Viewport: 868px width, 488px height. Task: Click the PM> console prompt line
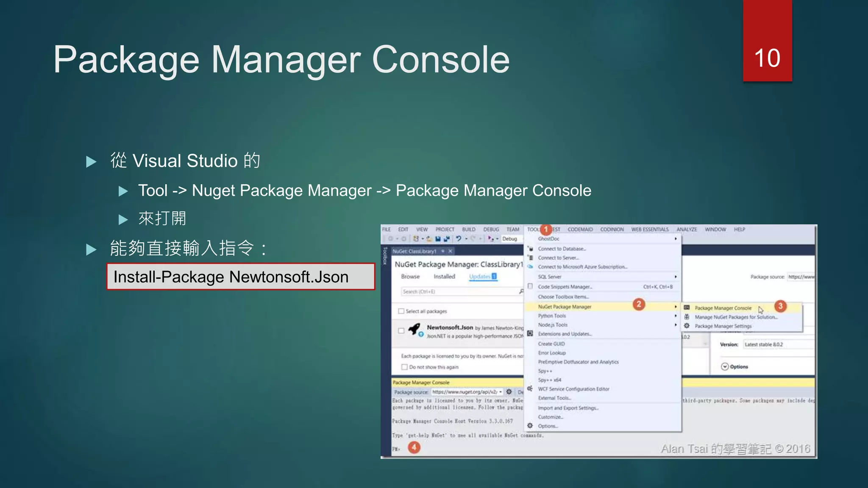tap(396, 449)
